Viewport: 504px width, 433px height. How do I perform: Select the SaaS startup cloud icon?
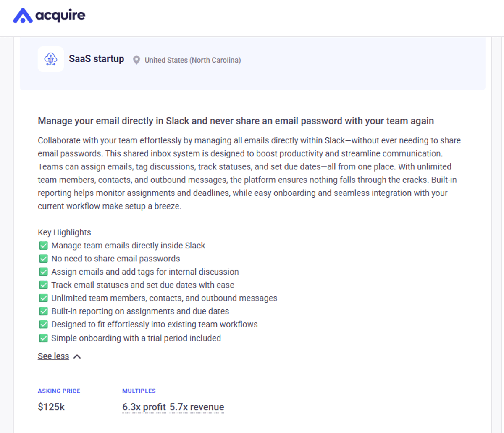click(50, 59)
